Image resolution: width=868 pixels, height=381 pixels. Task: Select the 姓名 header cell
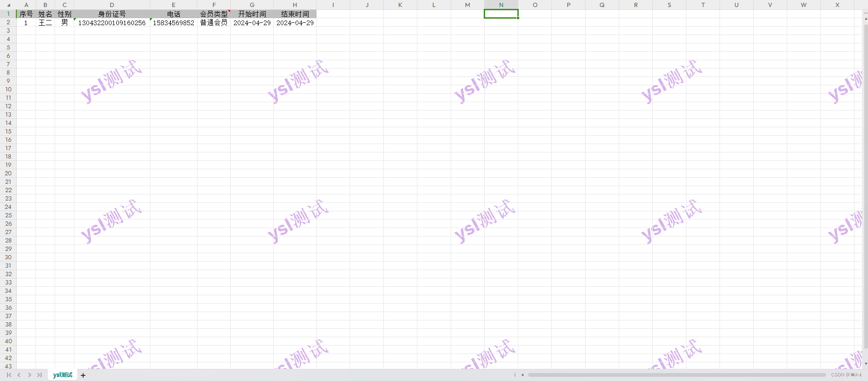tap(45, 14)
